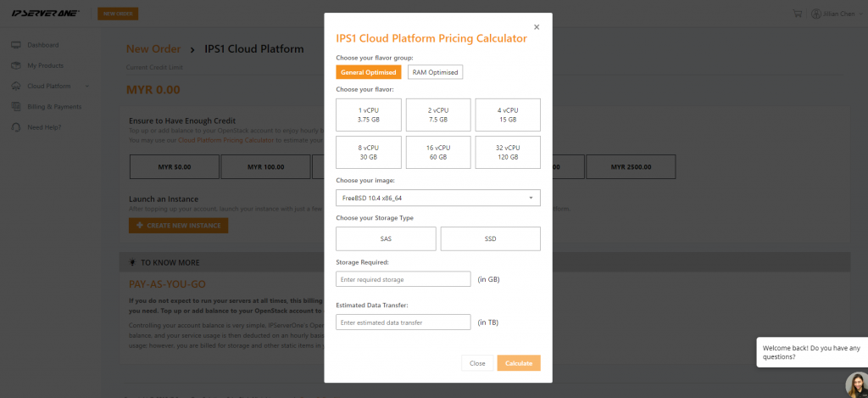Expand the Cloud Platform submenu chevron
This screenshot has height=398, width=868.
click(x=87, y=86)
